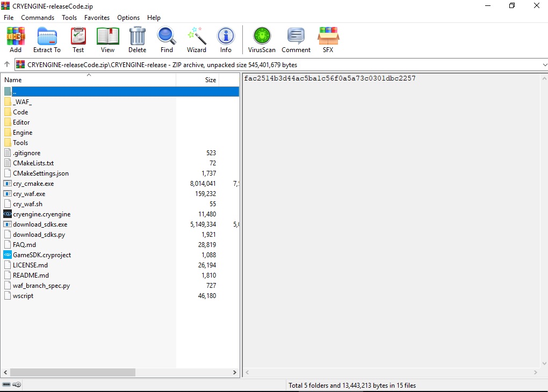The width and height of the screenshot is (548, 392).
Task: Open the Favorites menu
Action: 97,18
